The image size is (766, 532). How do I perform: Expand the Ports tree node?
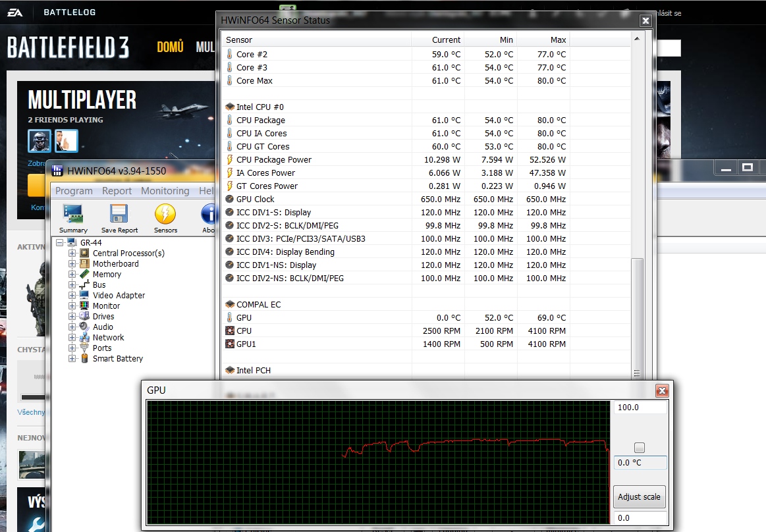72,348
